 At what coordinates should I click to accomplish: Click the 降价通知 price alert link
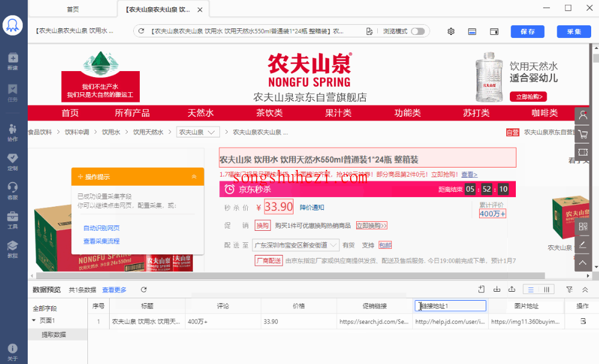[312, 207]
